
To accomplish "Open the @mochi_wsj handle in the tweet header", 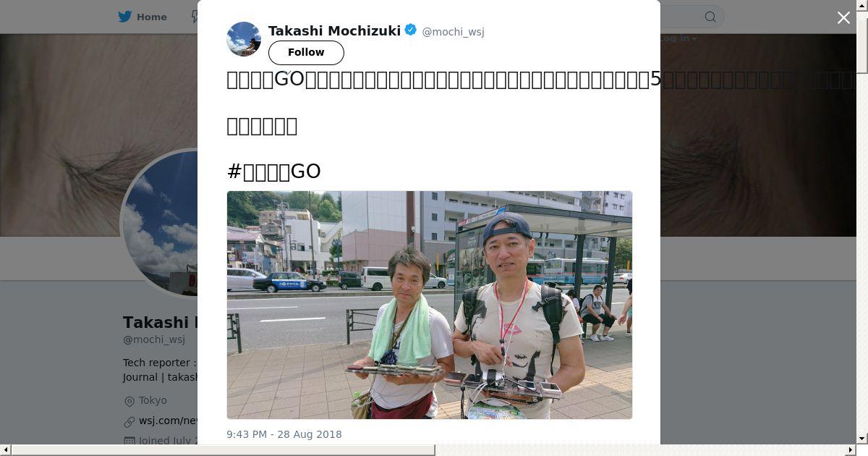I will (453, 32).
